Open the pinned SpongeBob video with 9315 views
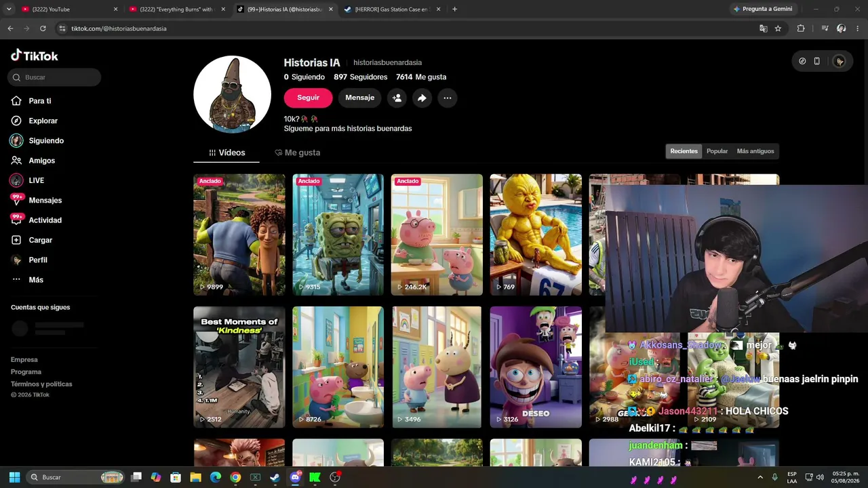This screenshot has height=488, width=868. (x=338, y=235)
